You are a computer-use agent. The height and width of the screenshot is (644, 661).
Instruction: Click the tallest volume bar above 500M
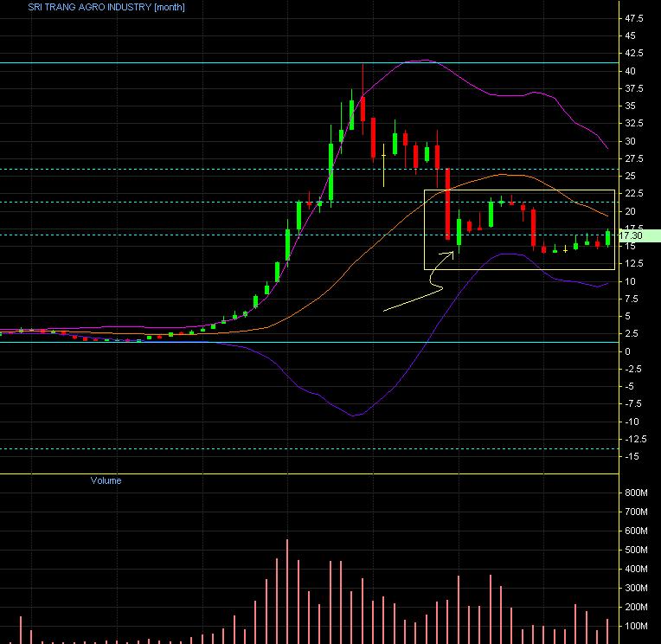tap(287, 591)
